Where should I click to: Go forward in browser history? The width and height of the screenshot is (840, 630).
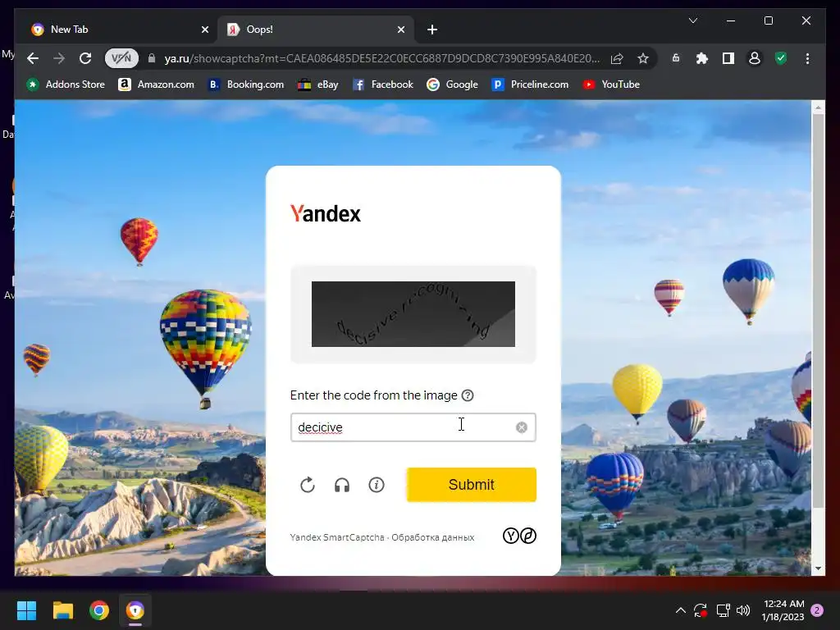[x=59, y=58]
